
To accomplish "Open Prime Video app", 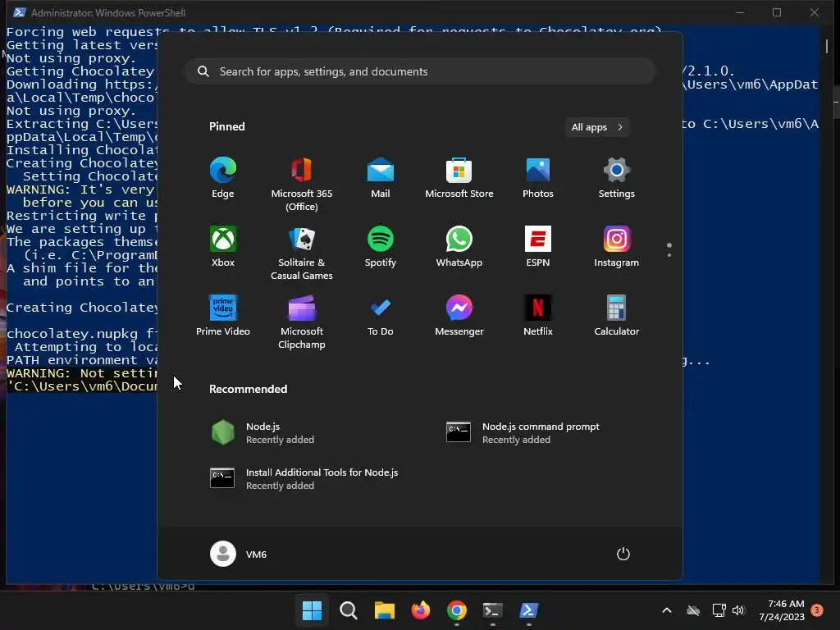I will click(223, 316).
